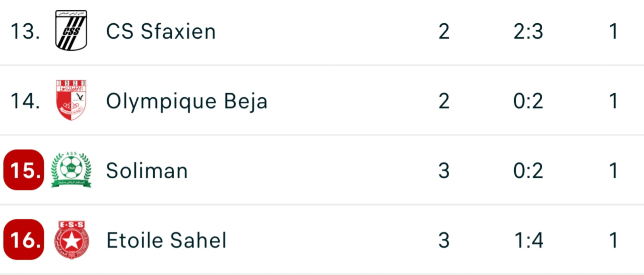Click Etoile Sahel goal record 1:4
The height and width of the screenshot is (275, 644).
529,240
